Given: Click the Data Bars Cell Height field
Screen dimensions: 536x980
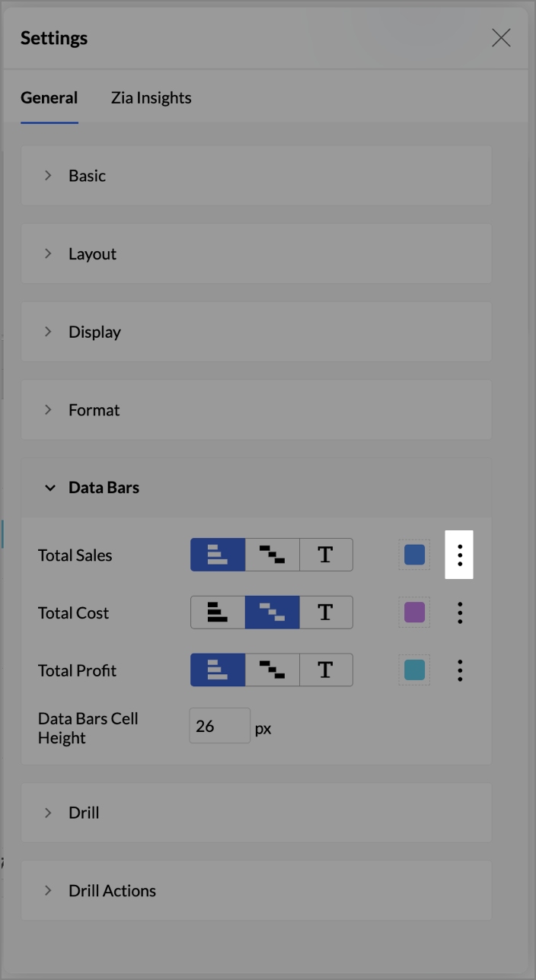Looking at the screenshot, I should point(219,726).
